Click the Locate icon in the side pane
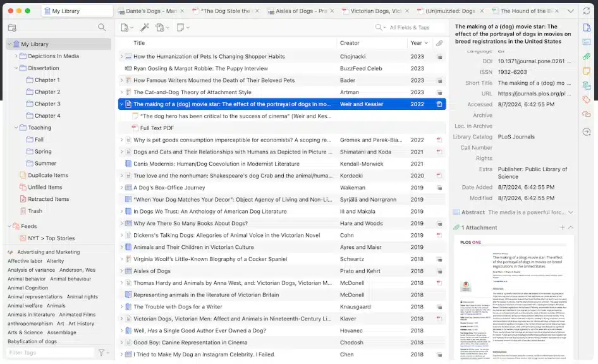The width and height of the screenshot is (598, 364). click(x=587, y=132)
